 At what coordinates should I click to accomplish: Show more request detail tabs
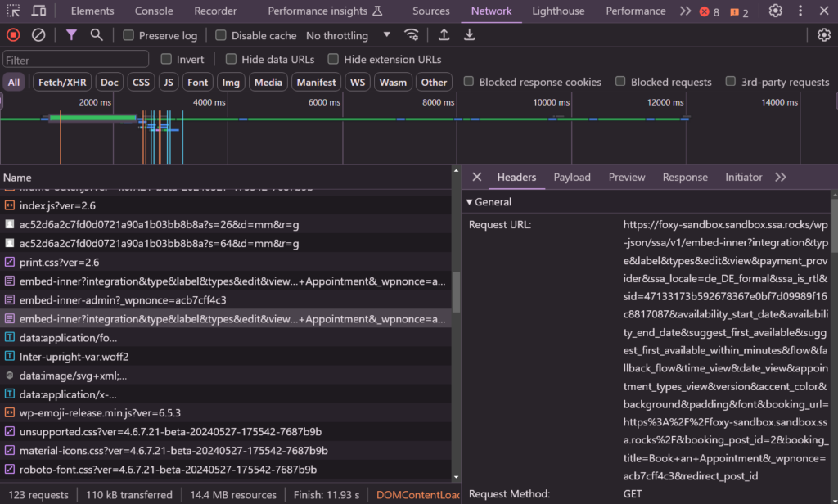[x=781, y=177]
